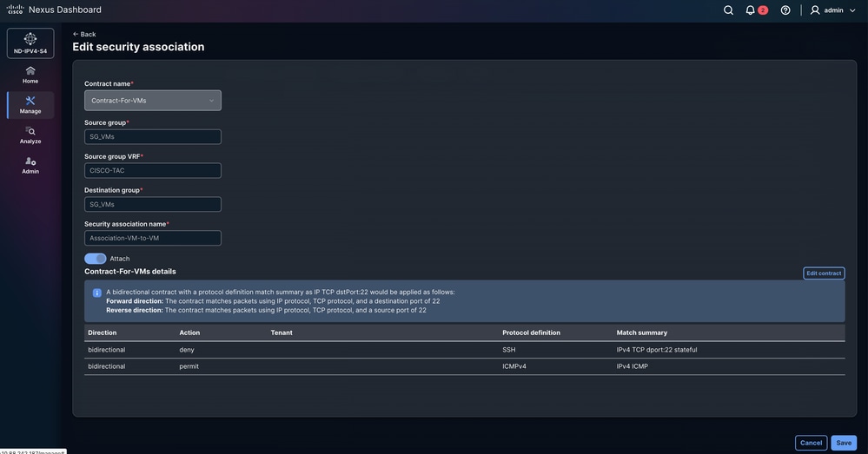
Task: Open the ND-IPV4-S4 cluster selector
Action: (30, 43)
